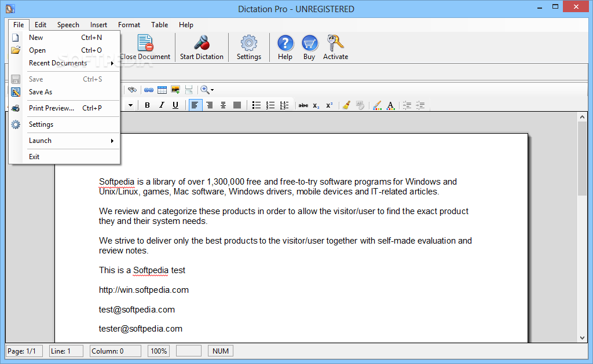Select center alignment

pyautogui.click(x=223, y=105)
